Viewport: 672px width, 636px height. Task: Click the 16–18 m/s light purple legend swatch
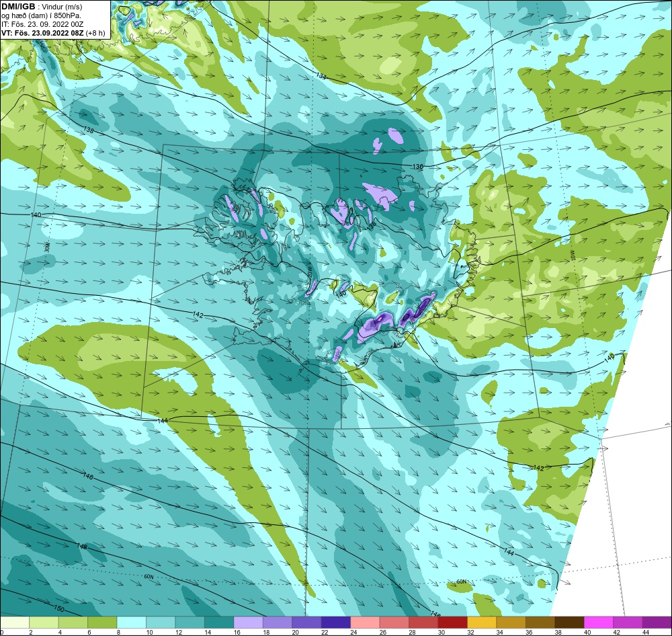tap(248, 623)
